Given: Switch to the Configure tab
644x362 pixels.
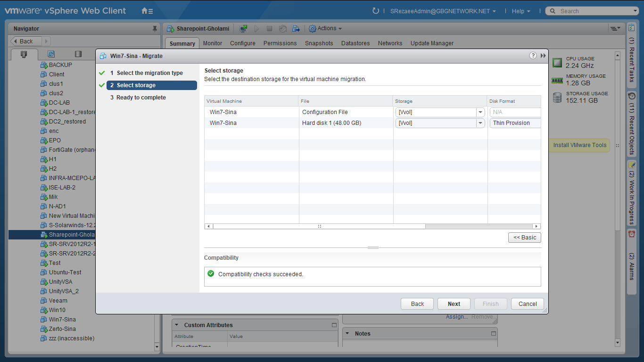Looking at the screenshot, I should (x=243, y=43).
